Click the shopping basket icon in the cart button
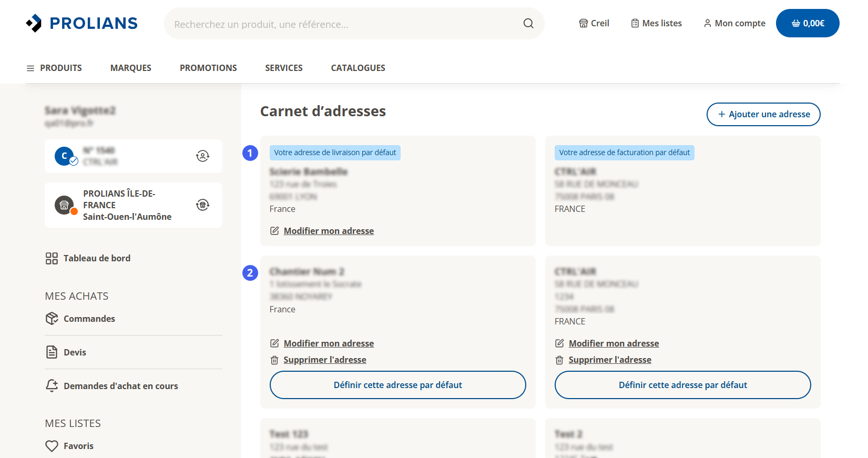 (796, 23)
